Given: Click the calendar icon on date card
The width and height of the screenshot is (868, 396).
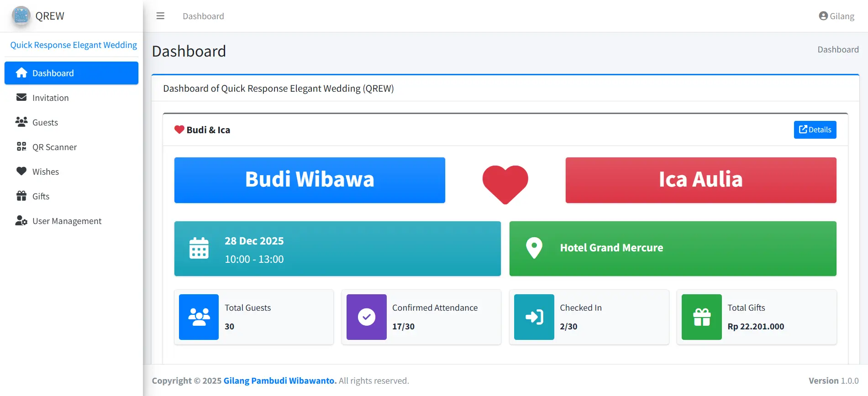Looking at the screenshot, I should tap(199, 248).
